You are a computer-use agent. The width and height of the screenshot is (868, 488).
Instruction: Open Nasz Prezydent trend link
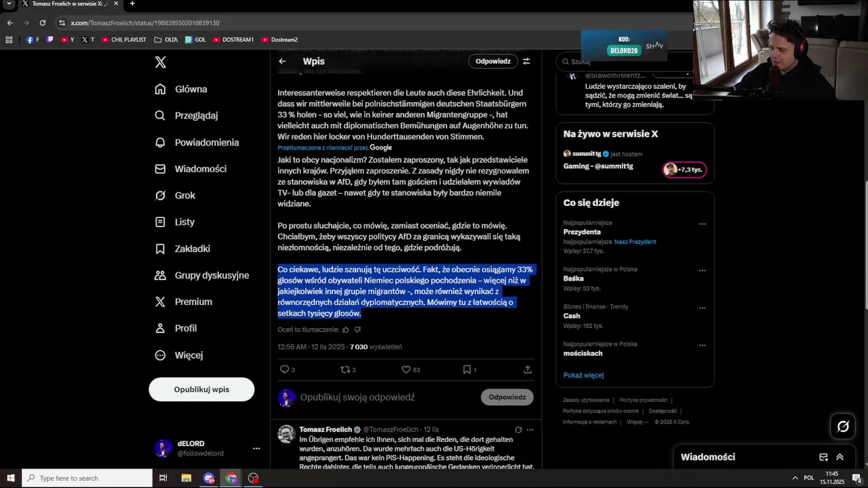[635, 242]
